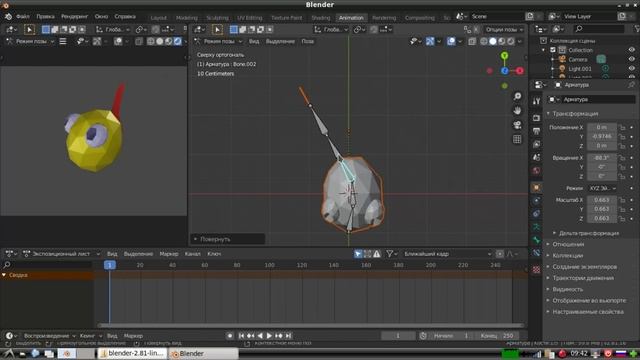Image resolution: width=640 pixels, height=360 pixels.
Task: Toggle camera view icon
Action: click(517, 125)
